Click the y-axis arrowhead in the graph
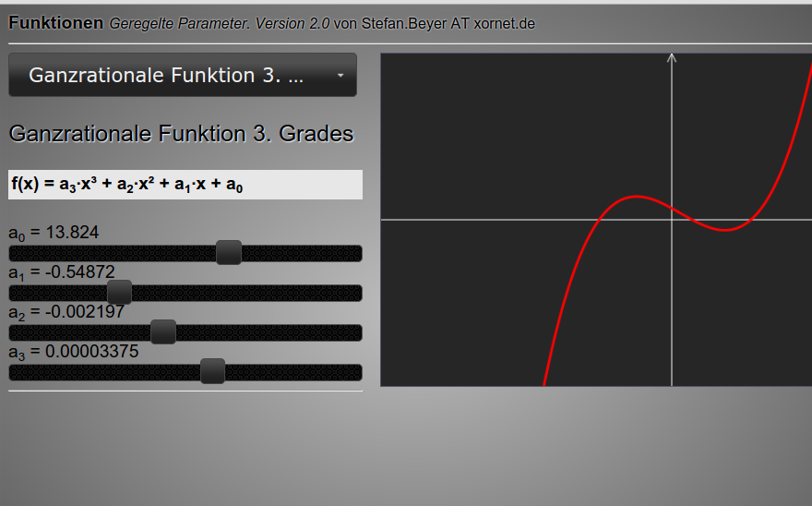Image resolution: width=812 pixels, height=506 pixels. (672, 57)
